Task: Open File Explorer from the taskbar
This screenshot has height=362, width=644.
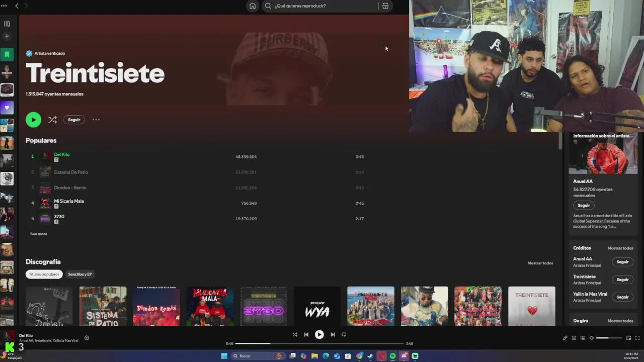Action: click(314, 356)
